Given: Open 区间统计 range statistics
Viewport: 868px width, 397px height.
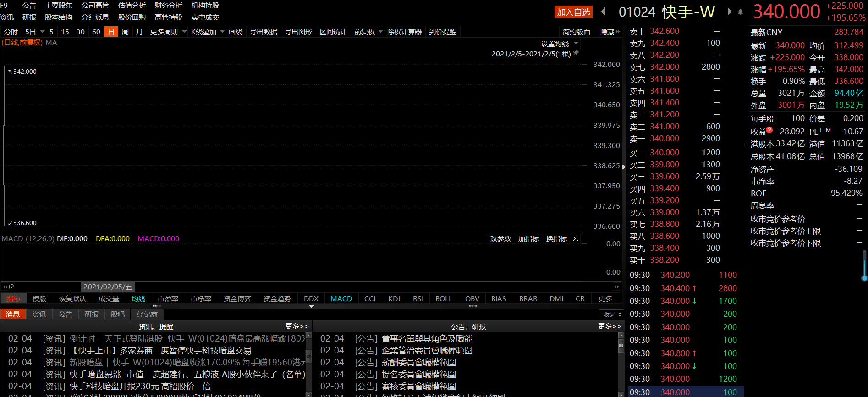Looking at the screenshot, I should coord(333,32).
